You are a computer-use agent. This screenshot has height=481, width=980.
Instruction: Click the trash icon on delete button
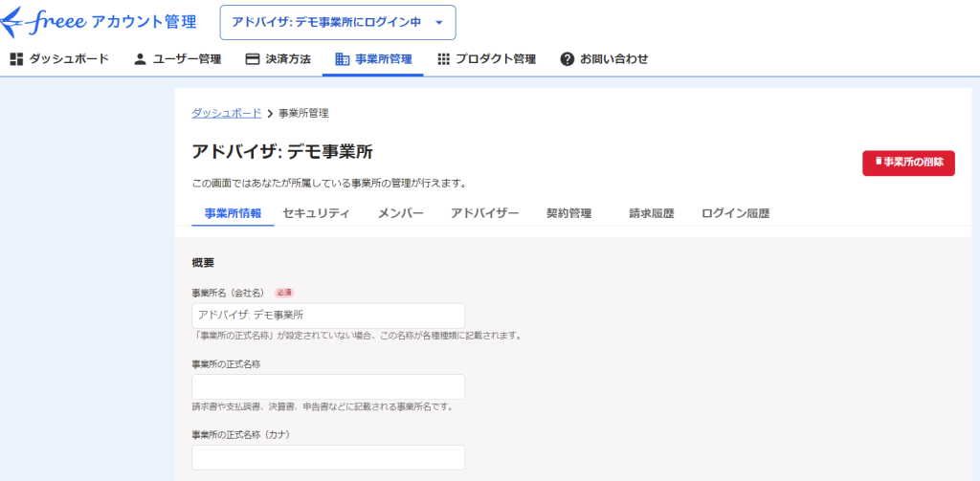878,163
